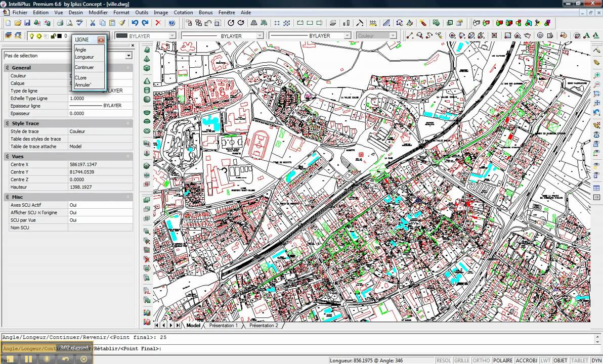Open the Fichier menu
603x364 pixels.
(x=20, y=12)
